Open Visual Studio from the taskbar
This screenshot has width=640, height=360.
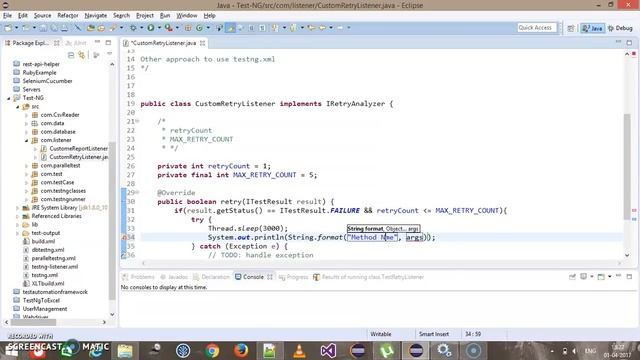pyautogui.click(x=328, y=351)
